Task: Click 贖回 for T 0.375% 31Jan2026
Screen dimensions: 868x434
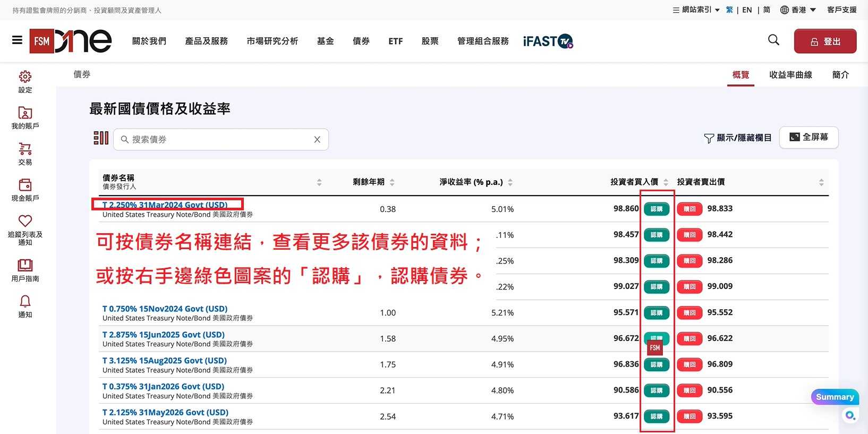Action: pos(690,390)
